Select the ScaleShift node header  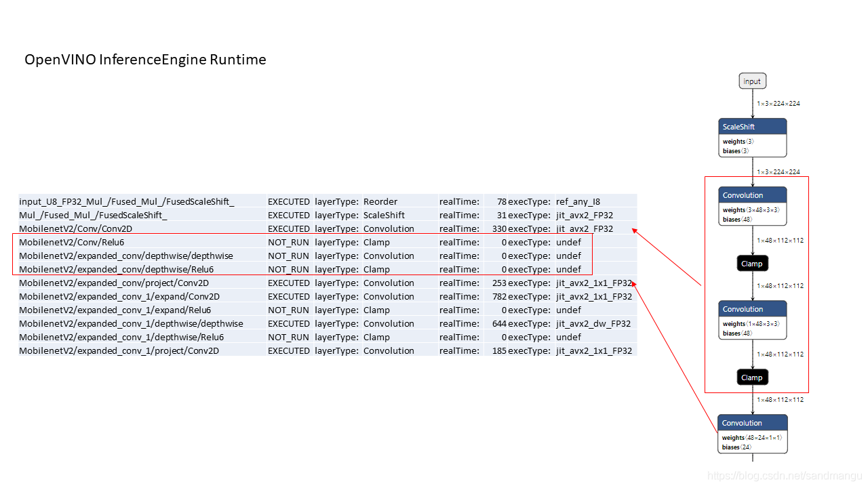coord(753,127)
